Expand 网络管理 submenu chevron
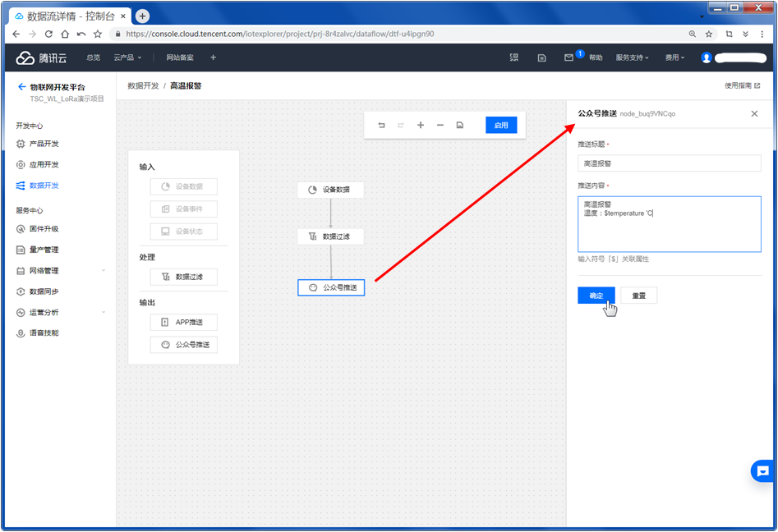The width and height of the screenshot is (778, 532). click(104, 271)
